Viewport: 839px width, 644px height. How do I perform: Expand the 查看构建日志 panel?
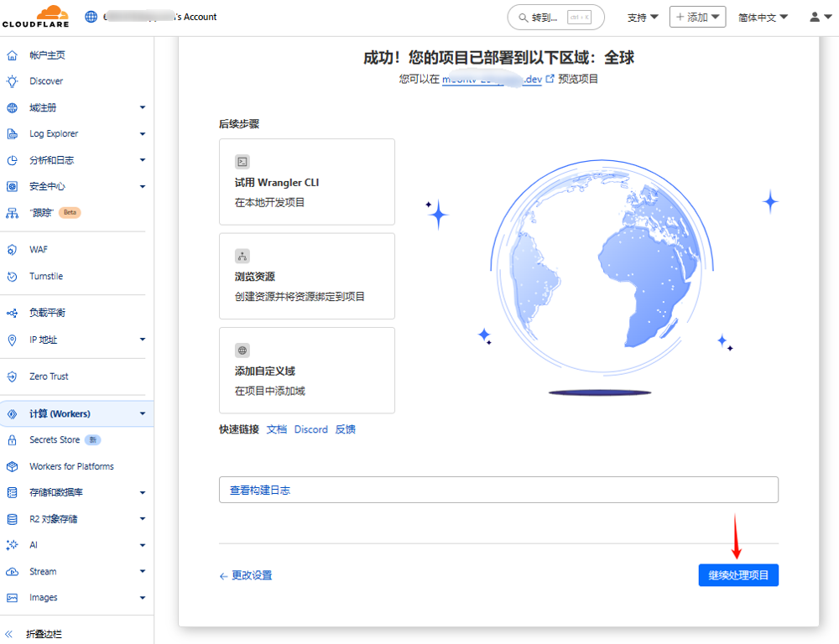(x=498, y=490)
